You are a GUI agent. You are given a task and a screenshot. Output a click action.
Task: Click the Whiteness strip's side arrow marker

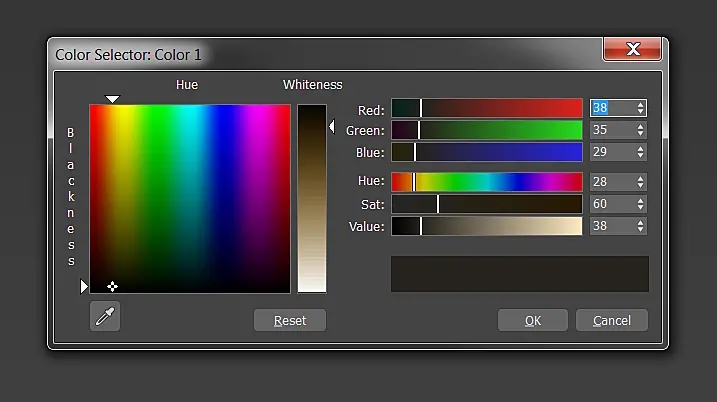[332, 127]
